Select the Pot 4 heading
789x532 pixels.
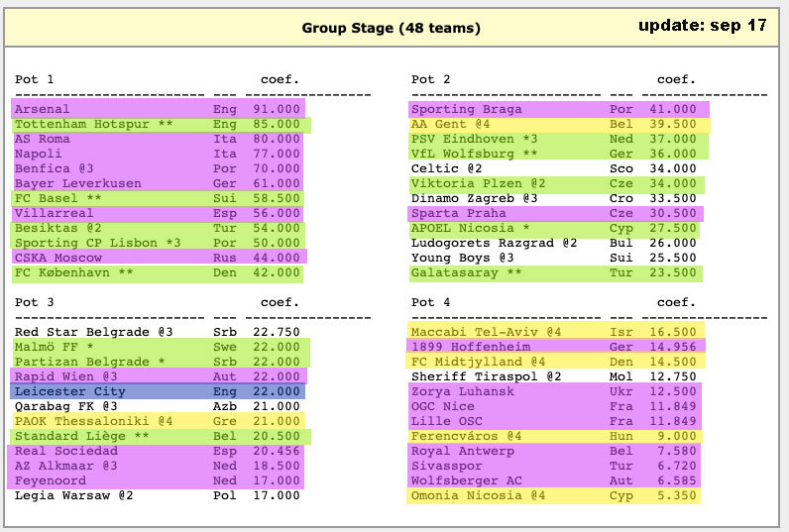click(x=431, y=302)
